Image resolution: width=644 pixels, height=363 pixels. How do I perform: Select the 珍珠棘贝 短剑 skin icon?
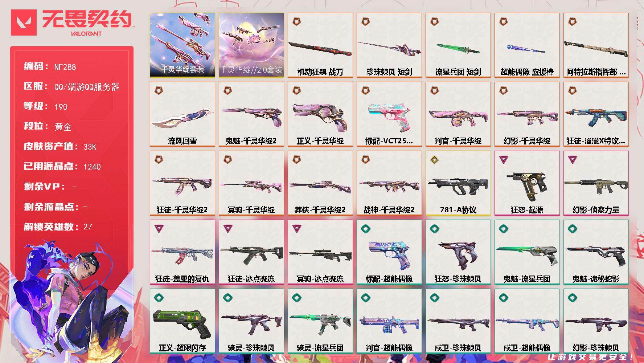[x=389, y=45]
